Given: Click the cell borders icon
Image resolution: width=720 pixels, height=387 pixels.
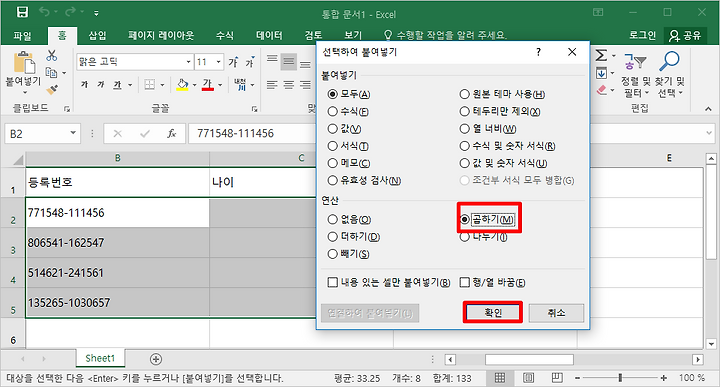Looking at the screenshot, I should click(150, 84).
